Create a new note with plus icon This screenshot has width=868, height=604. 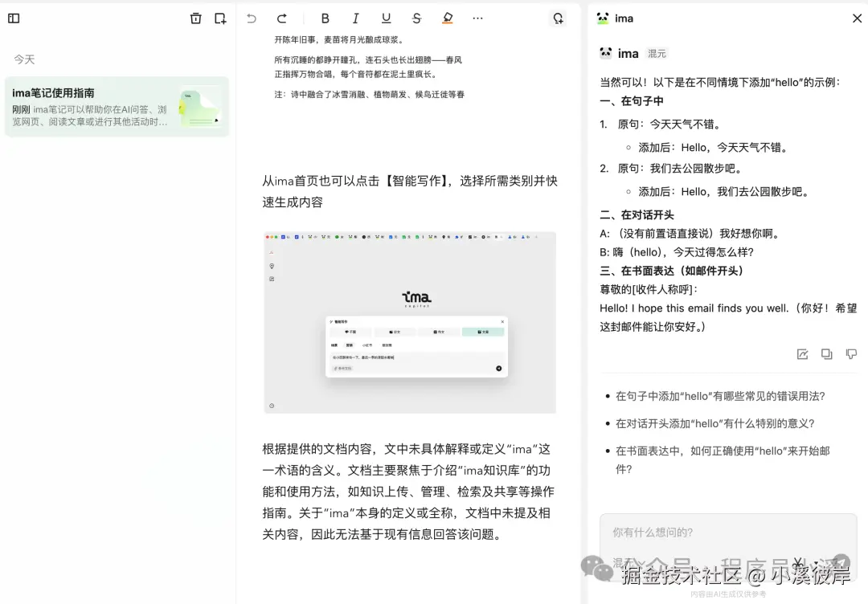[x=220, y=18]
